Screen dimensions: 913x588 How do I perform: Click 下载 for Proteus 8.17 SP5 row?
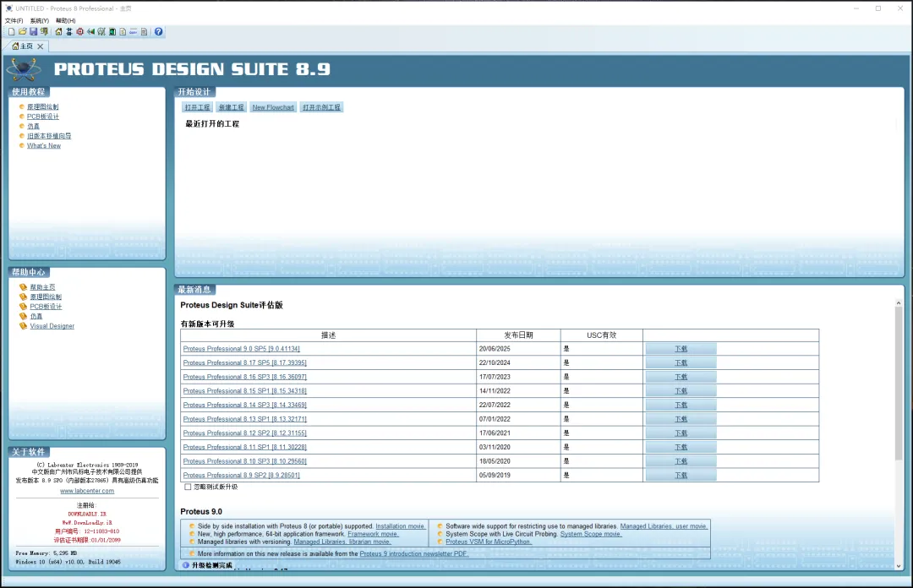coord(681,362)
